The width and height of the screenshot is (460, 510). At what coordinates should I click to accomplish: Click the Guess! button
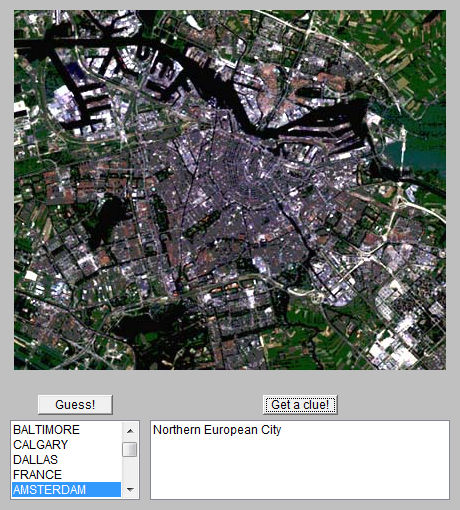[x=75, y=405]
